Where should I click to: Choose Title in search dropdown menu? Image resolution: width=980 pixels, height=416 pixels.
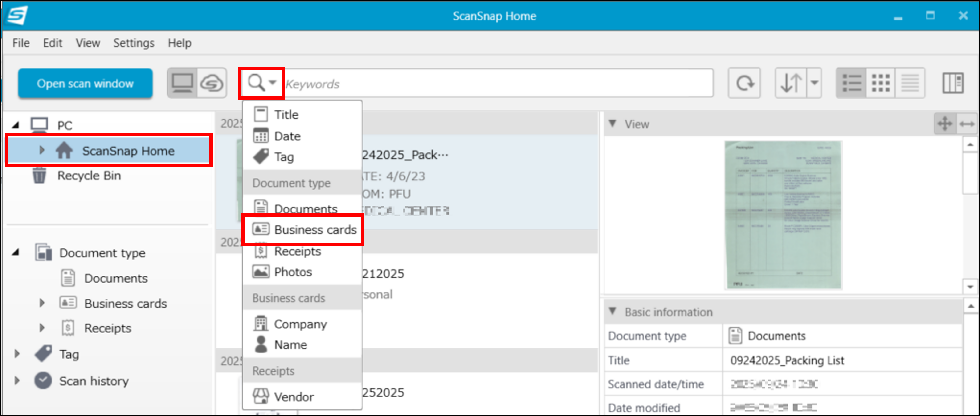pos(302,114)
